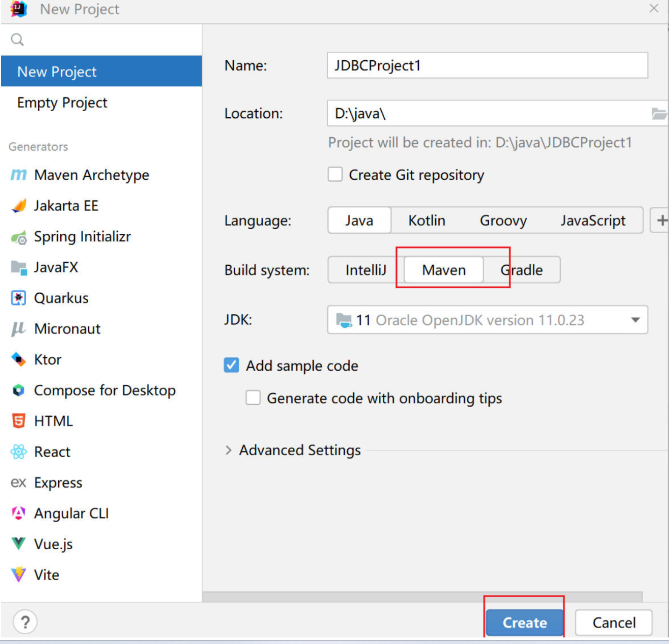Enable Generate code with onboarding tips
This screenshot has width=669, height=644.
[x=253, y=398]
